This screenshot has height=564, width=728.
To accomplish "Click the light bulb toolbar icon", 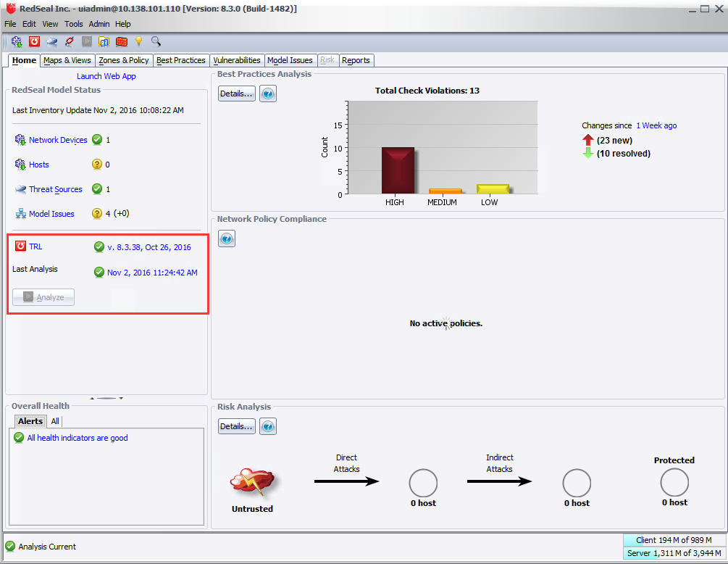I will point(138,41).
